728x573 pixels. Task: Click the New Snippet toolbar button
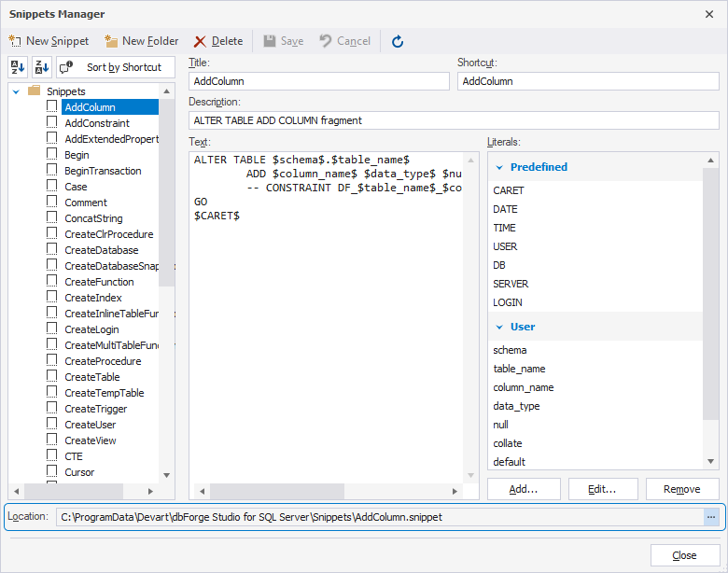pyautogui.click(x=49, y=41)
